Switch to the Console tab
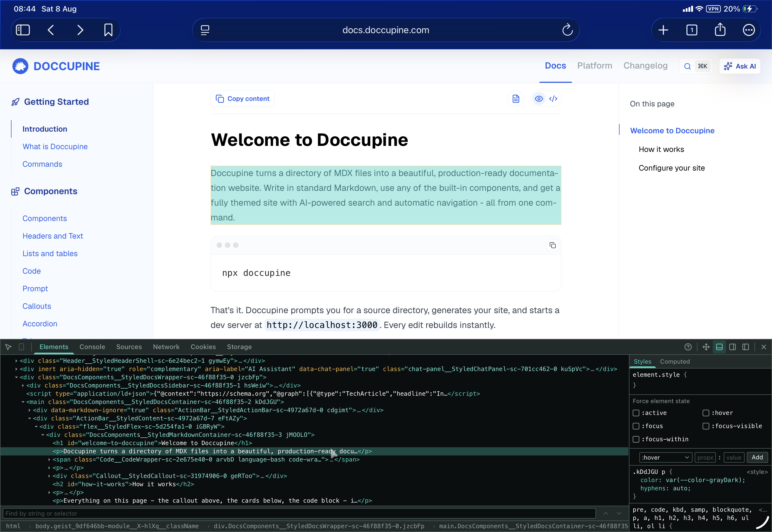The image size is (772, 532). pos(92,347)
